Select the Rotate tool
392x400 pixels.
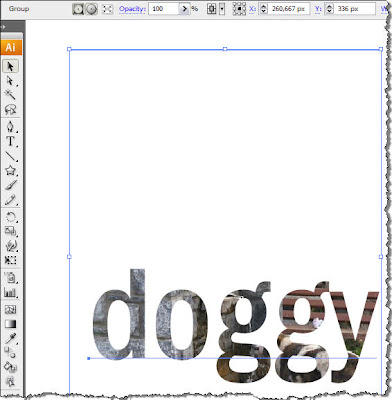pos(10,217)
